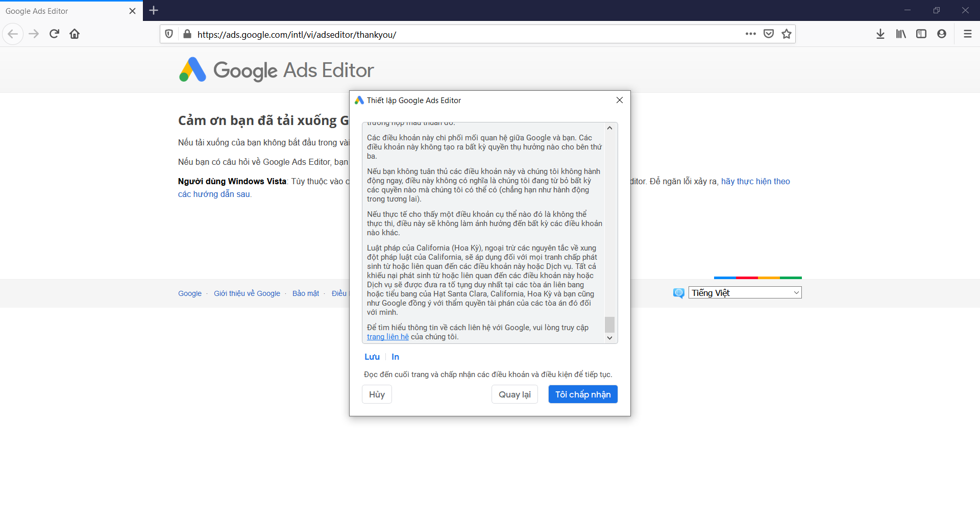
Task: Open the Firefox downloads arrow icon
Action: tap(880, 34)
